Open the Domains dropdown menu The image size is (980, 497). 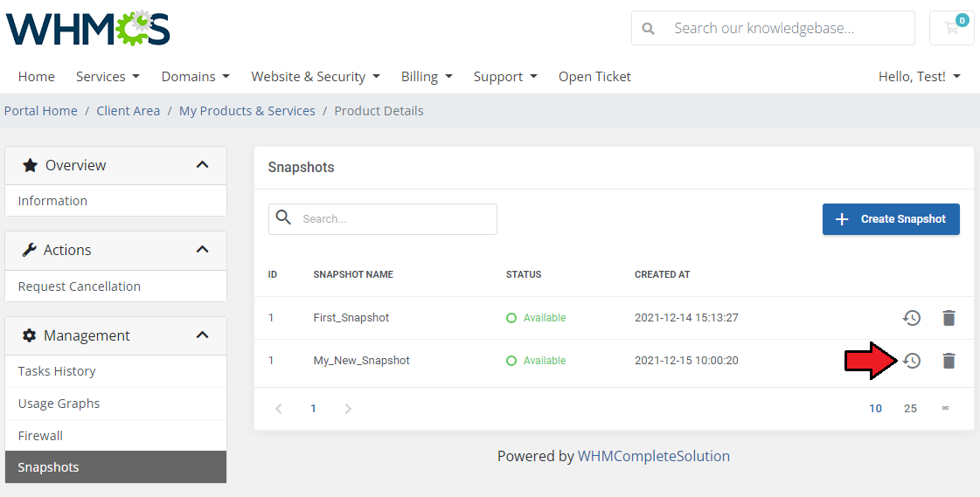tap(196, 76)
